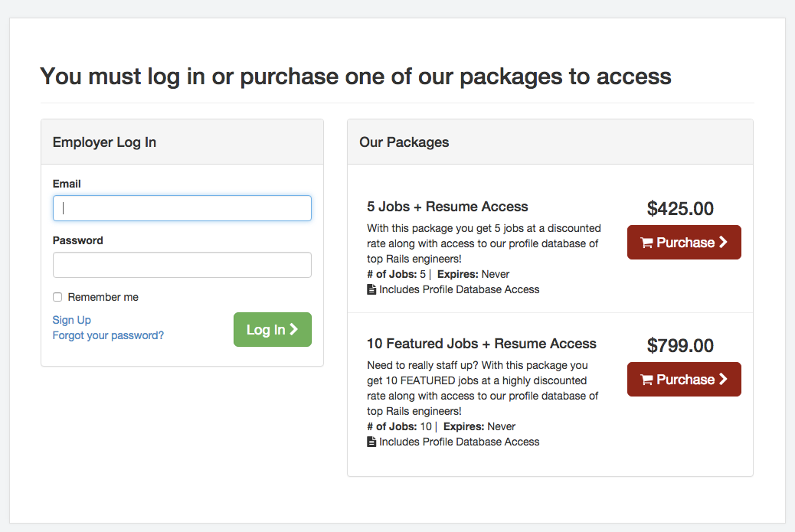This screenshot has height=532, width=795.
Task: Click the Forgot your password? link
Action: point(108,335)
